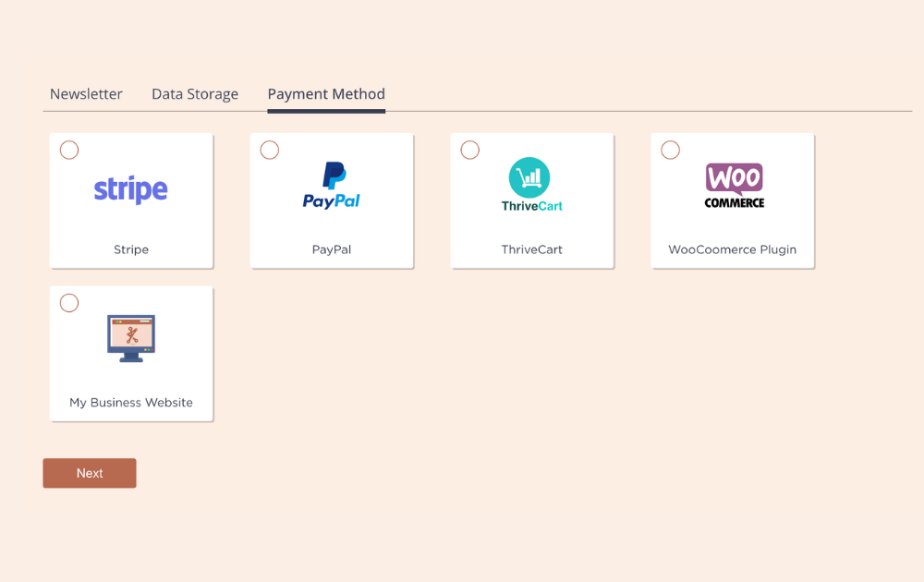
Task: Click the ThriveCart wordmark under the logo
Action: [x=531, y=206]
